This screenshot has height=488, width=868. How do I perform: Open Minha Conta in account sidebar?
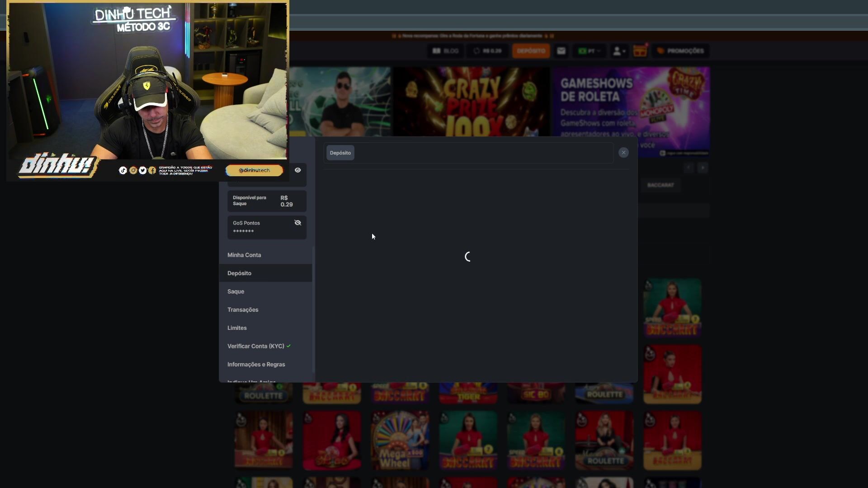click(x=266, y=255)
